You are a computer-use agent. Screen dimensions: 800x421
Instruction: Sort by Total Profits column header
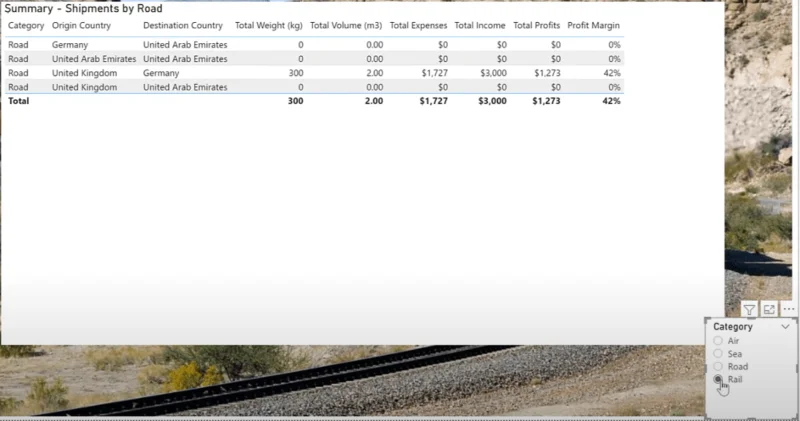pyautogui.click(x=536, y=26)
